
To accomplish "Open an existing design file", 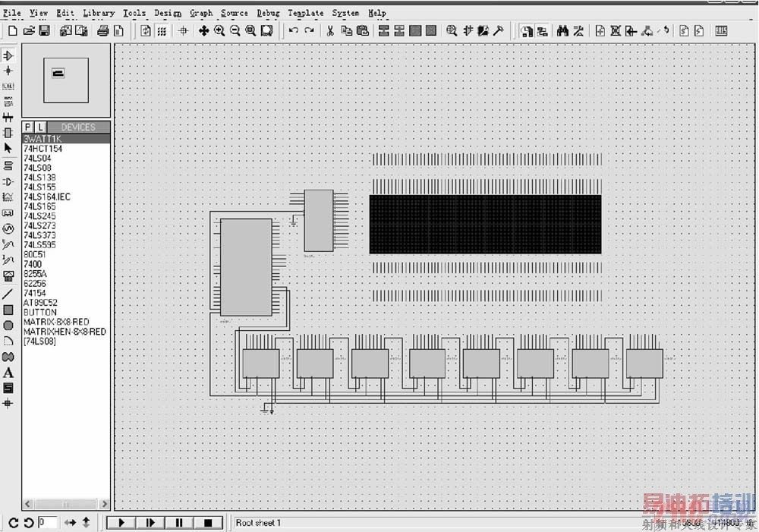I will pos(29,31).
